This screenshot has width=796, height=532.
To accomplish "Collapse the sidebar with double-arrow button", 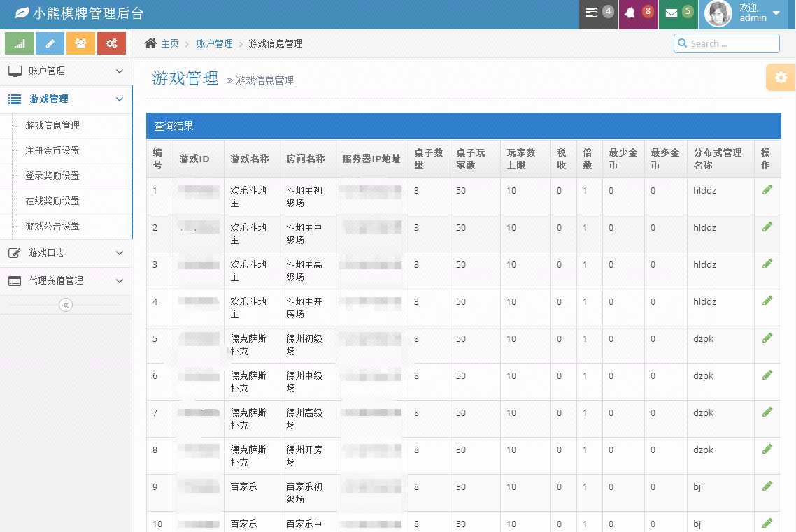I will [66, 305].
